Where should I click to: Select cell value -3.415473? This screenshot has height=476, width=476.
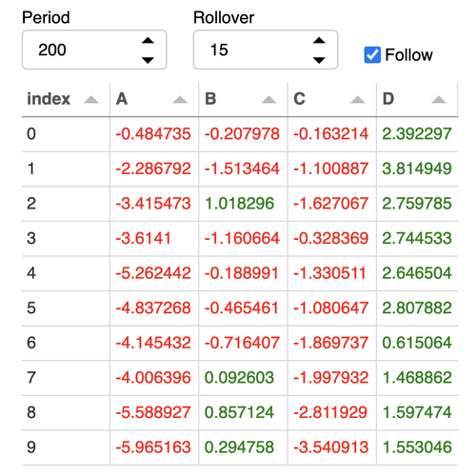153,204
